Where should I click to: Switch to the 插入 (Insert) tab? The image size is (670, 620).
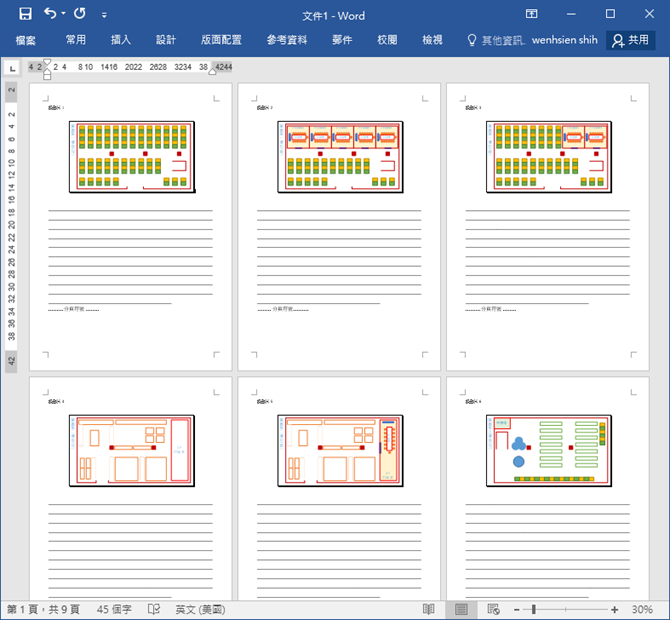tap(121, 40)
